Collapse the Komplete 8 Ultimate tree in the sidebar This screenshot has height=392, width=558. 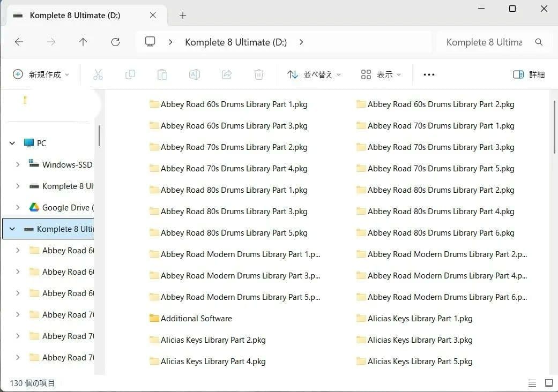[x=12, y=229]
